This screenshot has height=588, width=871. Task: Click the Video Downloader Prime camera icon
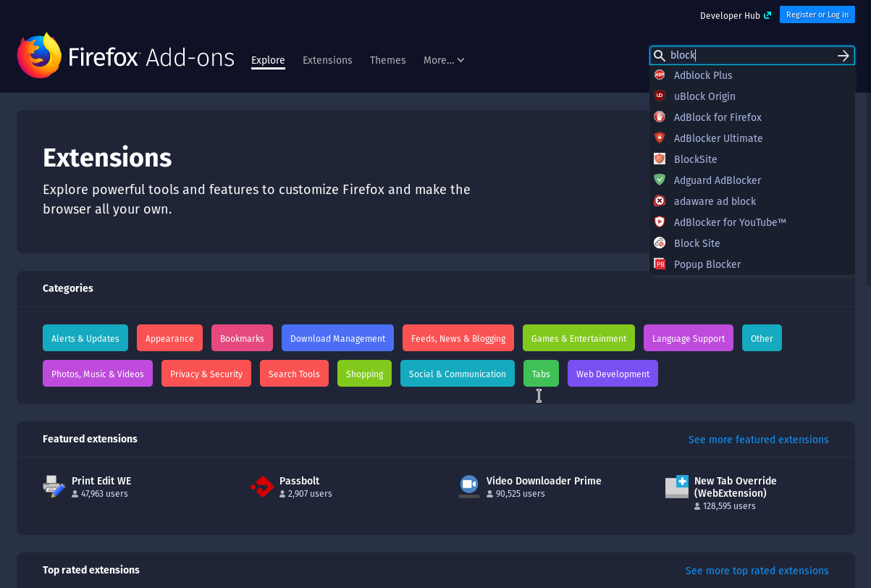[x=469, y=486]
